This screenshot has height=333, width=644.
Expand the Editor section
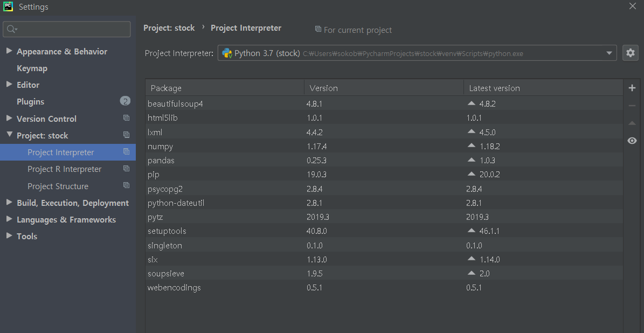pos(9,84)
